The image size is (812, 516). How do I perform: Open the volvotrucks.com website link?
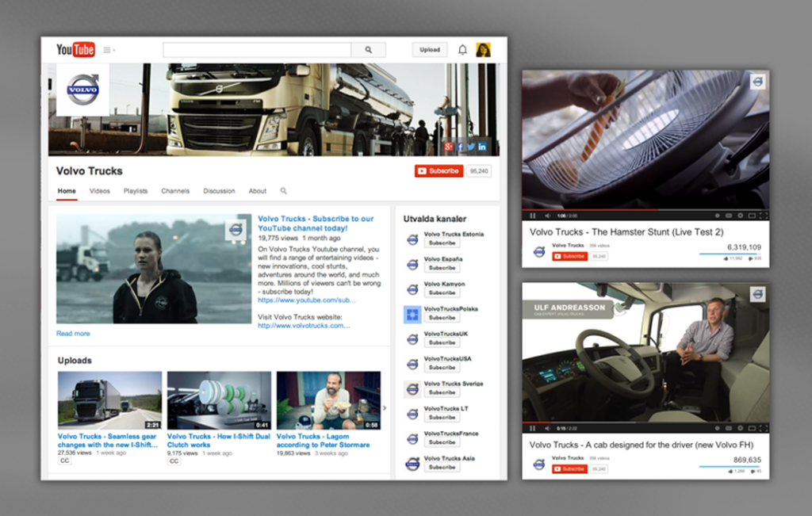click(304, 326)
